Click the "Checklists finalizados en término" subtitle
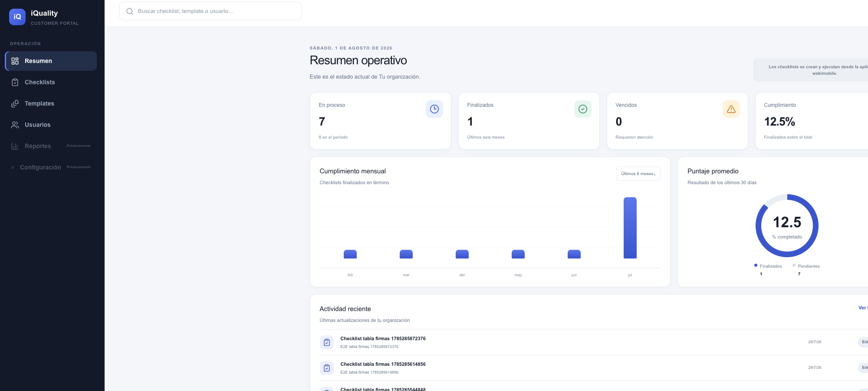The width and height of the screenshot is (868, 391). click(x=354, y=183)
